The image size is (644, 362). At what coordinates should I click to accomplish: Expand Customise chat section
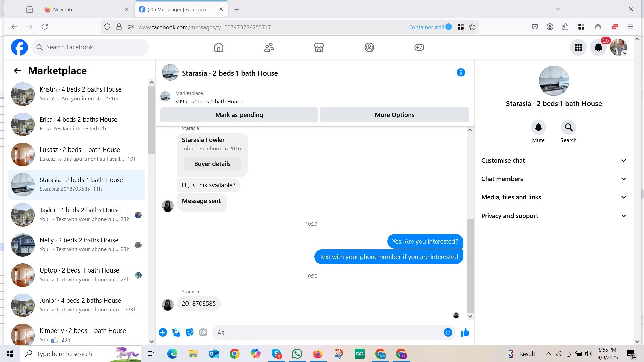point(553,161)
